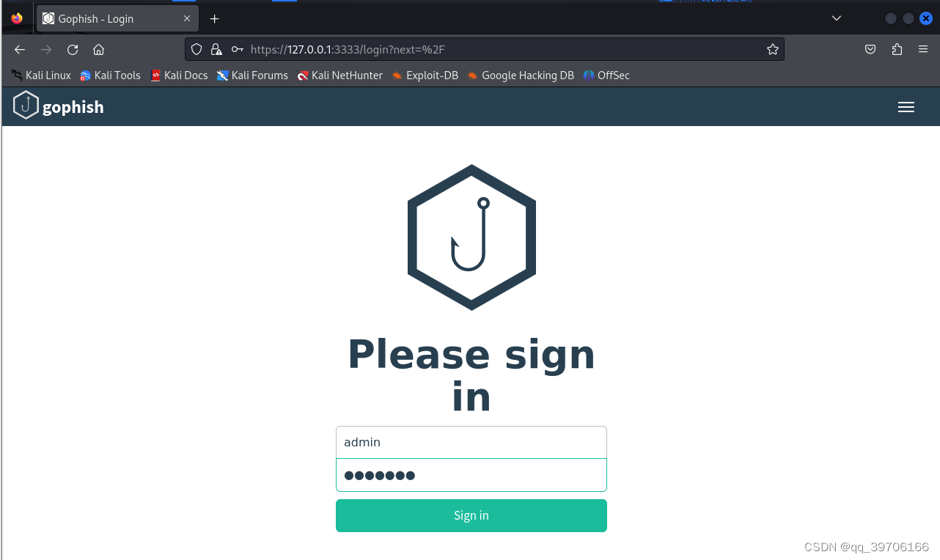Click the Save to Pocket icon
This screenshot has width=940, height=560.
[870, 49]
